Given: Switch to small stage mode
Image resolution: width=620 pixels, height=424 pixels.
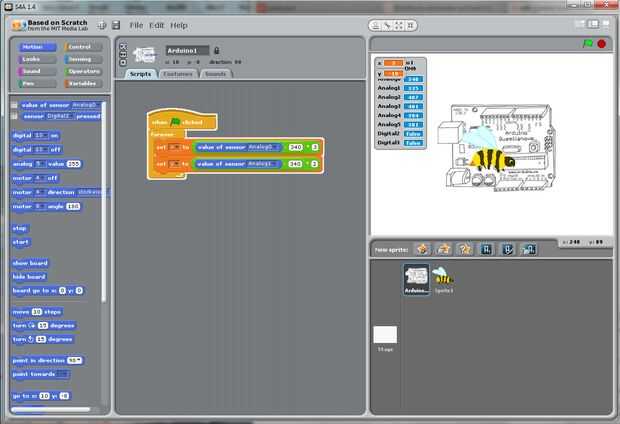Looking at the screenshot, I should click(x=580, y=24).
